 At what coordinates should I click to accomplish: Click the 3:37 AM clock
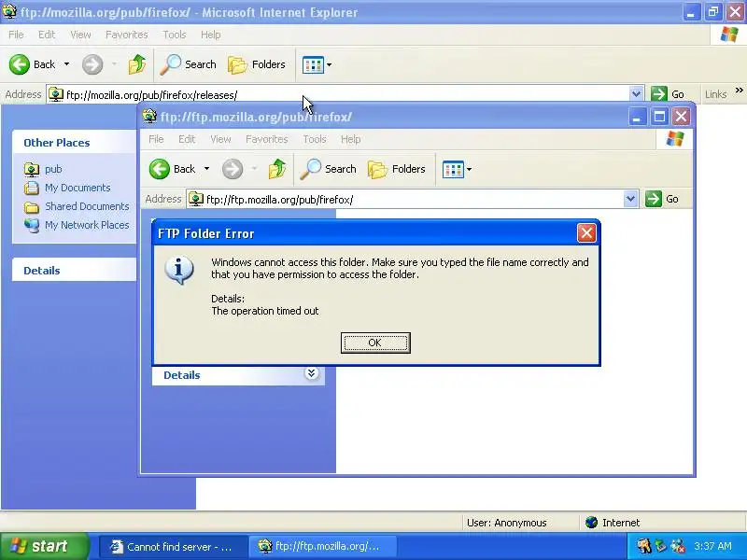pos(712,546)
